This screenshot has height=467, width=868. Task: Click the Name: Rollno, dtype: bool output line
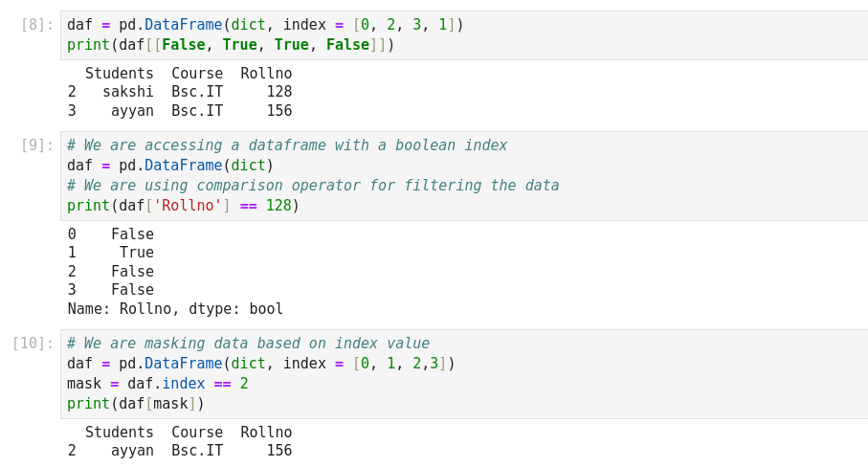pos(175,309)
